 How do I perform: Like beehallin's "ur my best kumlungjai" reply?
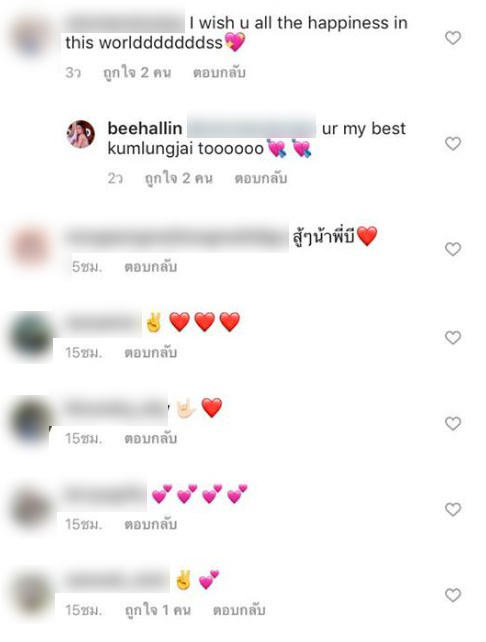click(453, 144)
